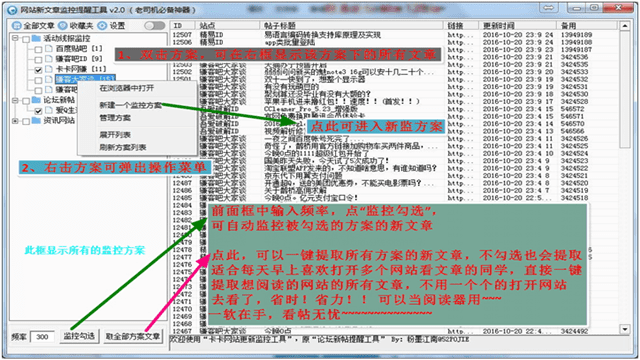Check the highlighted [15] scheme checkbox
The image size is (640, 360).
click(x=38, y=80)
